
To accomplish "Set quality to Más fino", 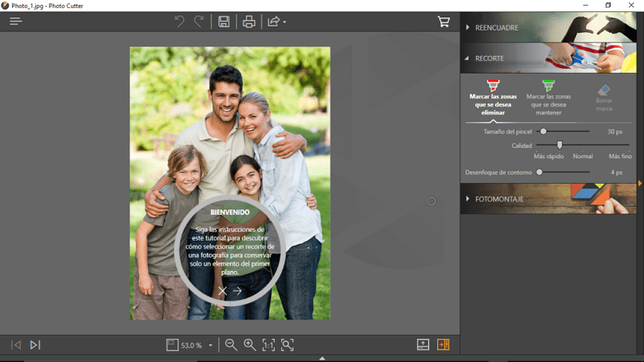I will [620, 156].
